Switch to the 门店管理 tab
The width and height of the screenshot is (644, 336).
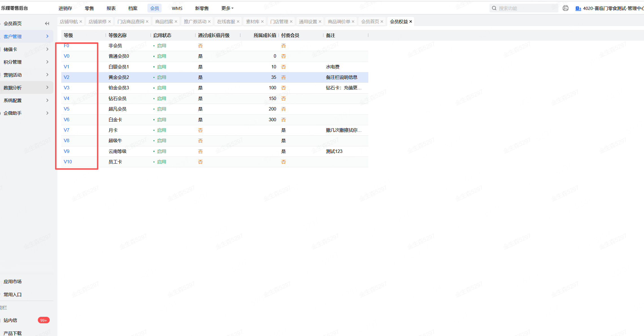(x=279, y=21)
